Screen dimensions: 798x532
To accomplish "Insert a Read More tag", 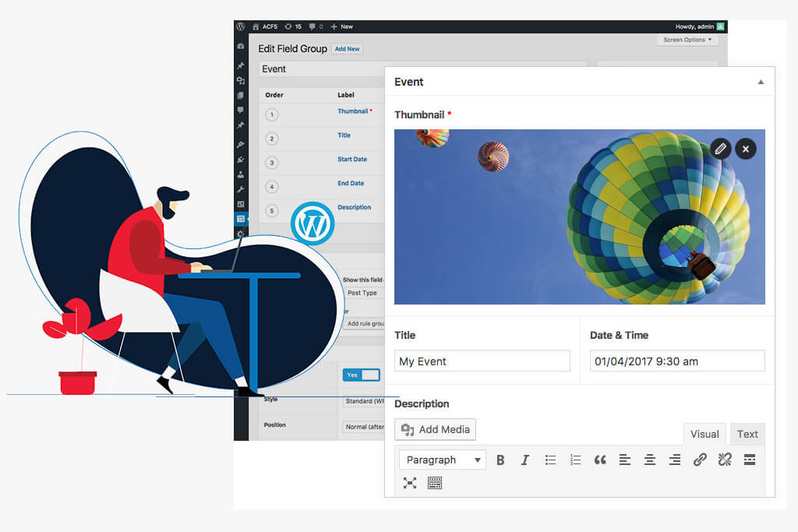I will [x=750, y=460].
